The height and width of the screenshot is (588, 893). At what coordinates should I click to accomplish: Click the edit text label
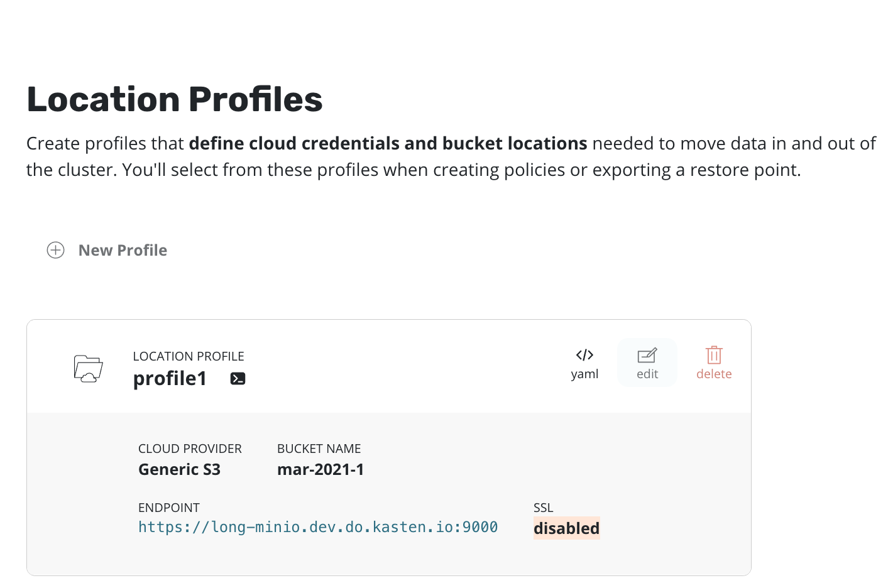pyautogui.click(x=647, y=374)
